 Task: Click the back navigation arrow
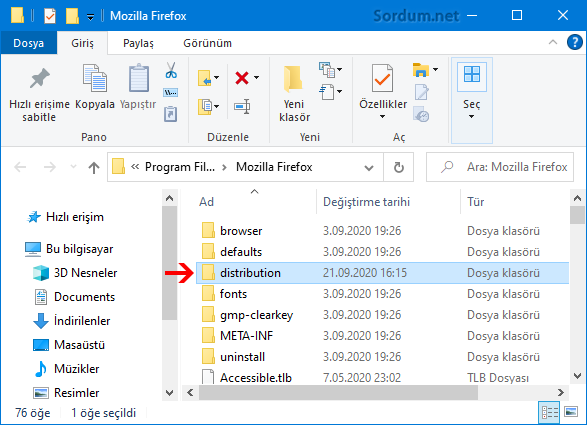[x=20, y=167]
